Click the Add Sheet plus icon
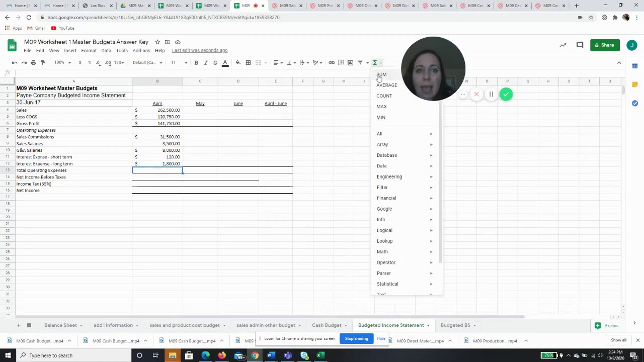644x362 pixels. (x=19, y=325)
